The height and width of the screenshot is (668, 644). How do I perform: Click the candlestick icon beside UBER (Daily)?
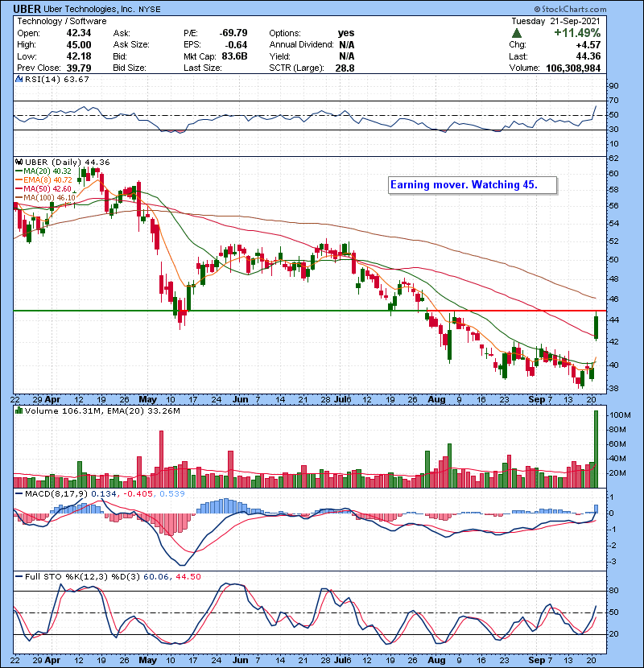click(x=19, y=163)
